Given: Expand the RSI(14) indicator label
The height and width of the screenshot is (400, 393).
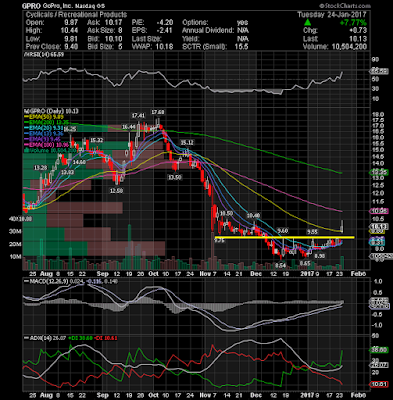Looking at the screenshot, I should coord(43,54).
